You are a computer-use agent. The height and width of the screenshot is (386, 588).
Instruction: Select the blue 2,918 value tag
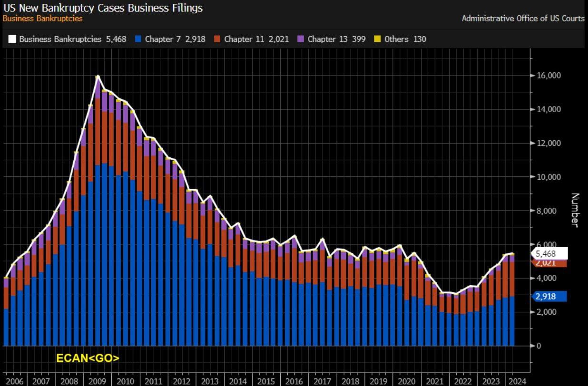[x=550, y=296]
